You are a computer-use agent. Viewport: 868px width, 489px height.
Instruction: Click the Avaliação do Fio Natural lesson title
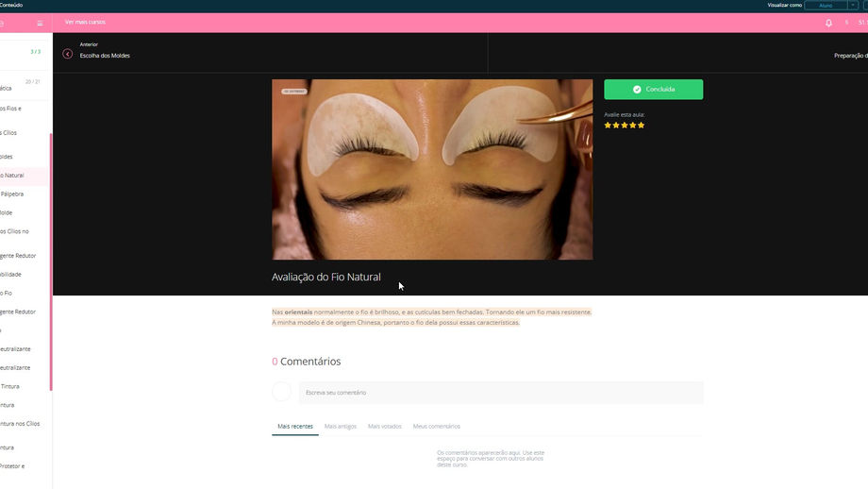[x=326, y=277]
